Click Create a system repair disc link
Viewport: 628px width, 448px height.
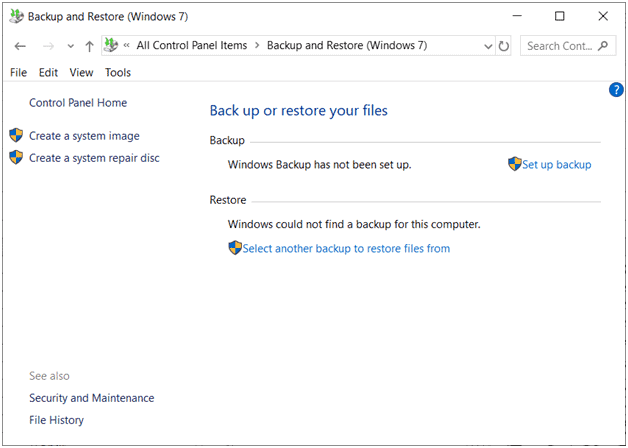[x=95, y=158]
